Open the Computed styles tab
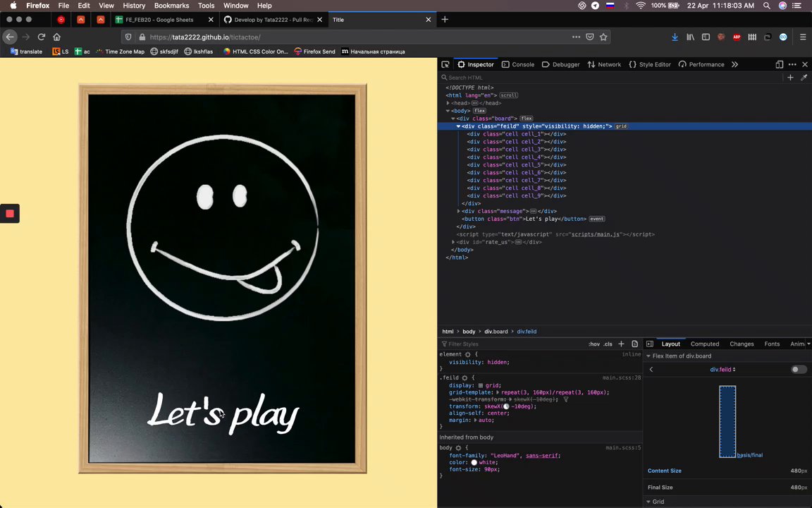The width and height of the screenshot is (812, 508). (x=704, y=344)
